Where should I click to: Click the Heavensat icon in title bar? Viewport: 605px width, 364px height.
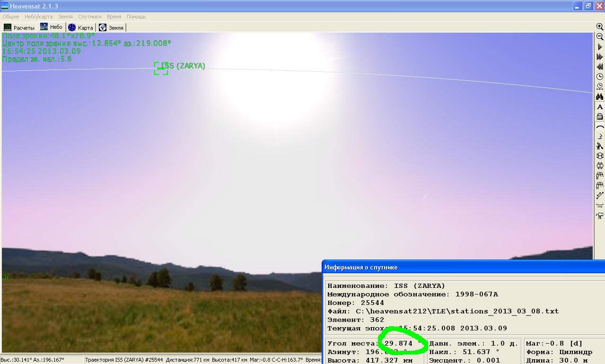pyautogui.click(x=5, y=6)
